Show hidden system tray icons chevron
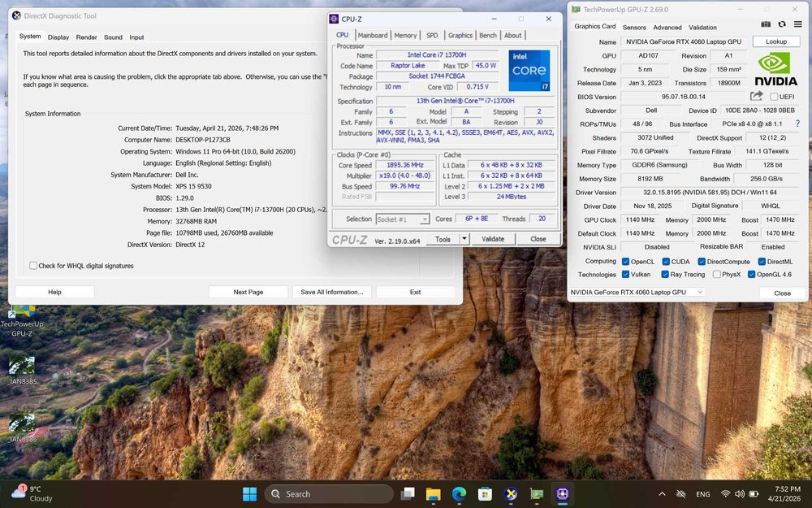812x508 pixels. pos(662,494)
